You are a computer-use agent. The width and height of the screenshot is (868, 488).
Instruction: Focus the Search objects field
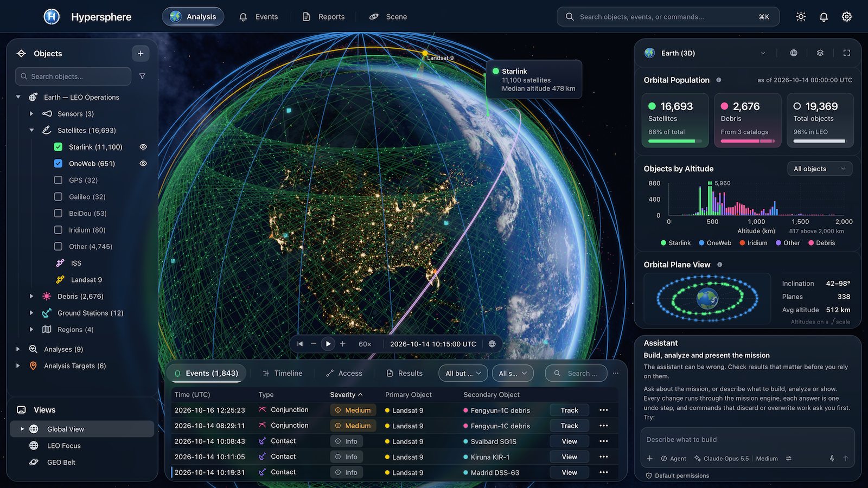pos(73,76)
